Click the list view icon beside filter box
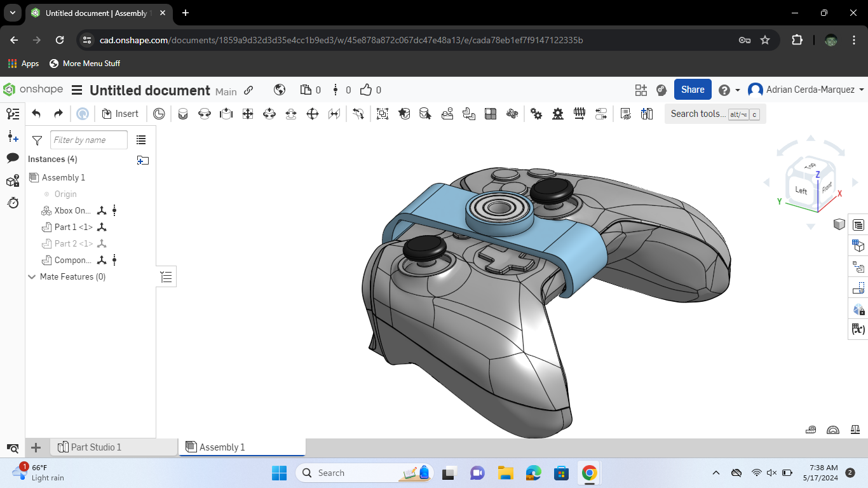The width and height of the screenshot is (868, 488). [x=141, y=140]
